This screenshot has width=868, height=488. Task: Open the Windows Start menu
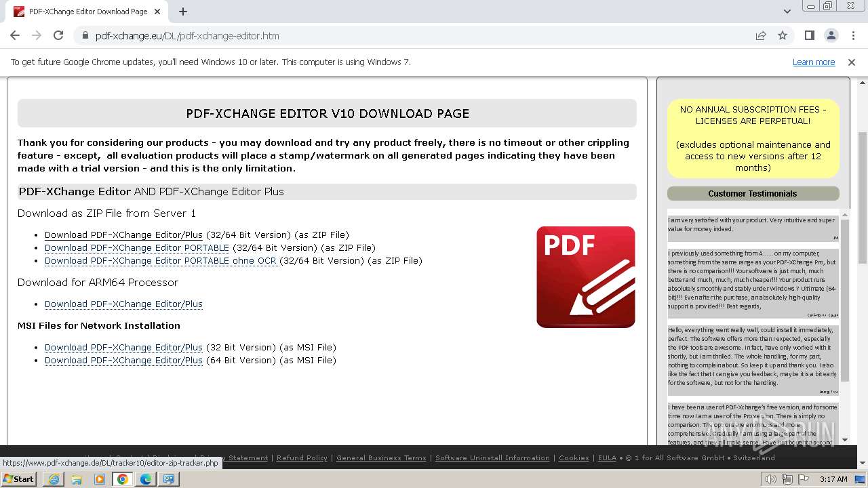18,479
